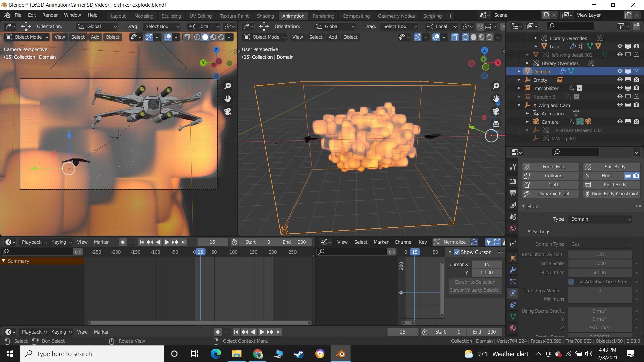Viewport: 644px width, 362px height.
Task: Open Global orientation dropdown in right viewport
Action: [x=335, y=26]
